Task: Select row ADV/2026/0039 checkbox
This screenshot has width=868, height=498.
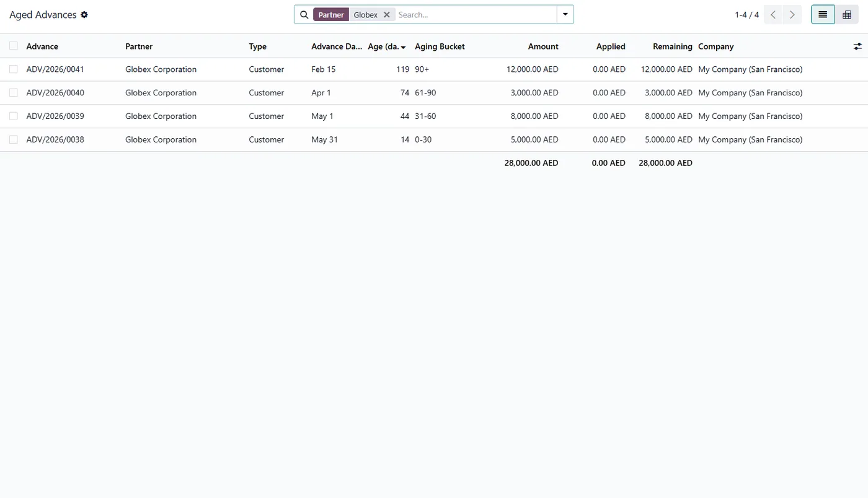Action: (x=14, y=116)
